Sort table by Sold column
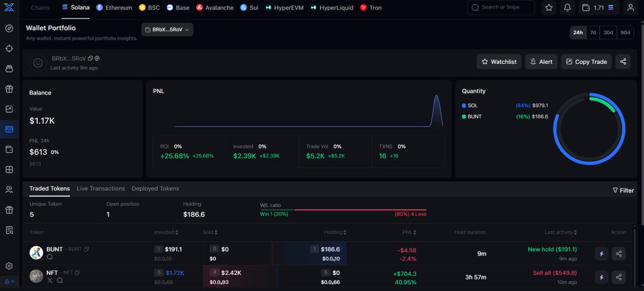Viewport: 644px width, 291px height. click(x=210, y=232)
